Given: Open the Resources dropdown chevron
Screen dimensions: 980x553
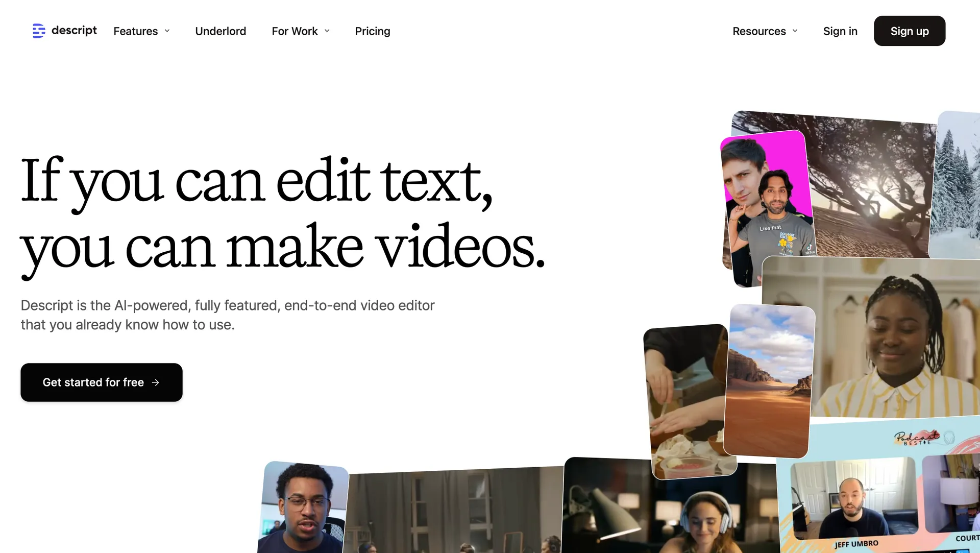Looking at the screenshot, I should pos(795,31).
